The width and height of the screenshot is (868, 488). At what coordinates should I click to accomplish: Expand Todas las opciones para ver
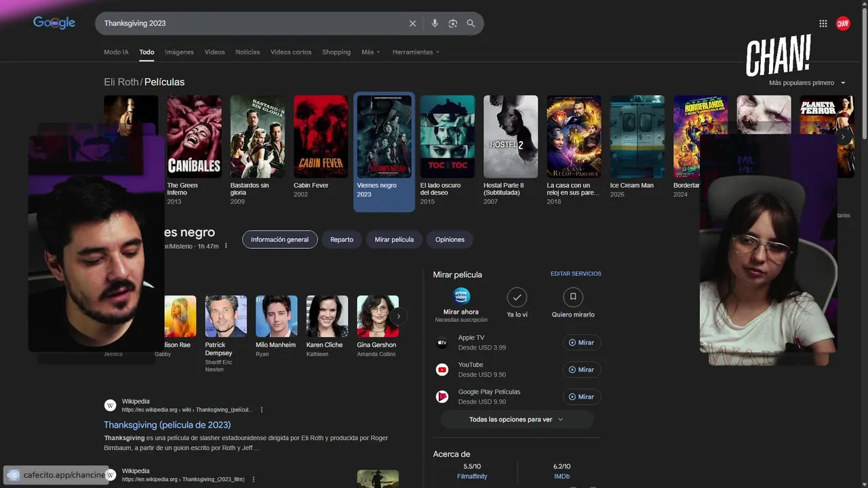coord(517,420)
